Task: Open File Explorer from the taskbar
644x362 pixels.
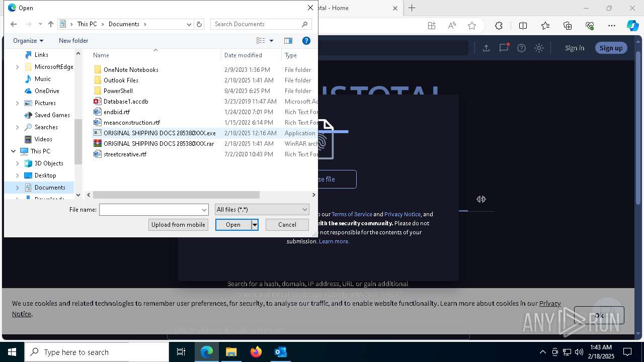Action: point(231,352)
